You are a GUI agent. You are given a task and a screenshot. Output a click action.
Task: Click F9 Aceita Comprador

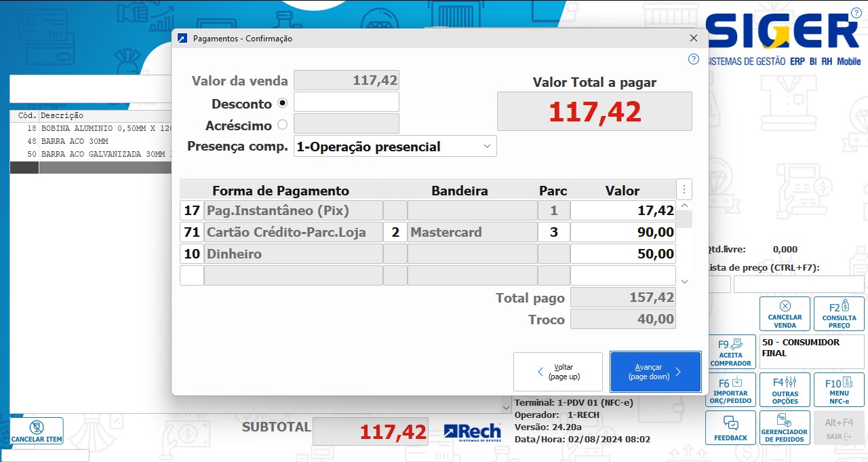(x=730, y=352)
